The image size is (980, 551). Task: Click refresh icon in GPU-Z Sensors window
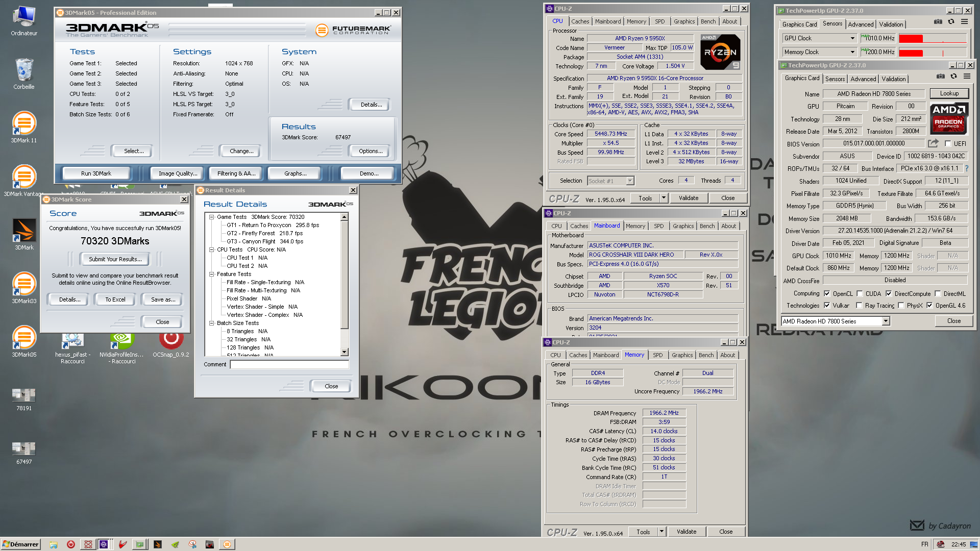pos(951,21)
